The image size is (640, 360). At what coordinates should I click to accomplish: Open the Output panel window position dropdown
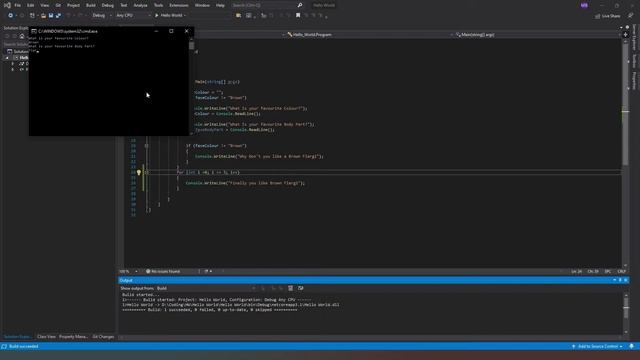614,280
